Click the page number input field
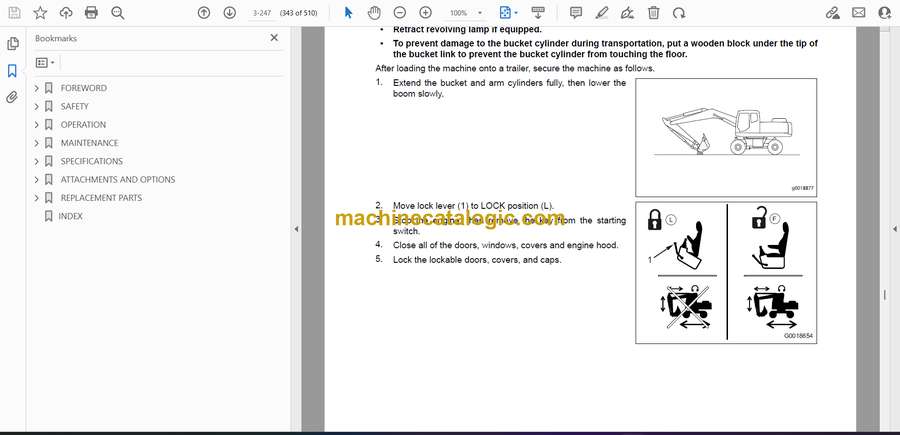The width and height of the screenshot is (900, 435). 262,13
